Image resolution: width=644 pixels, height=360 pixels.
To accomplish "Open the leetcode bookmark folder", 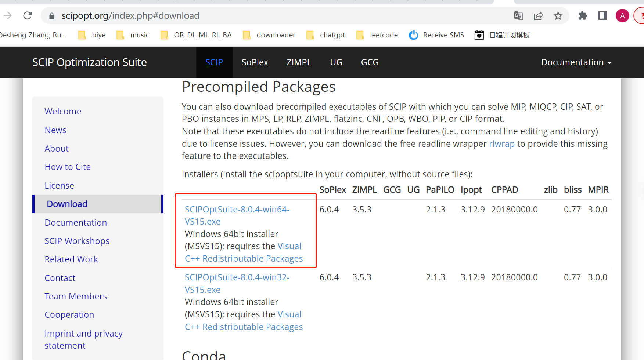I will 377,35.
